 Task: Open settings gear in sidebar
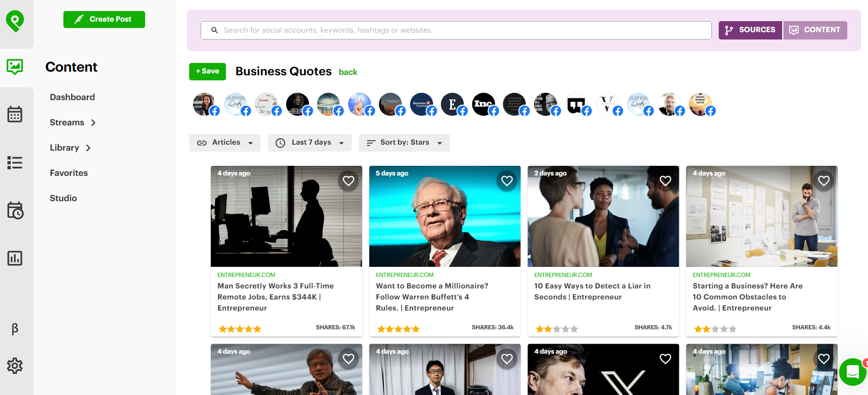tap(15, 366)
